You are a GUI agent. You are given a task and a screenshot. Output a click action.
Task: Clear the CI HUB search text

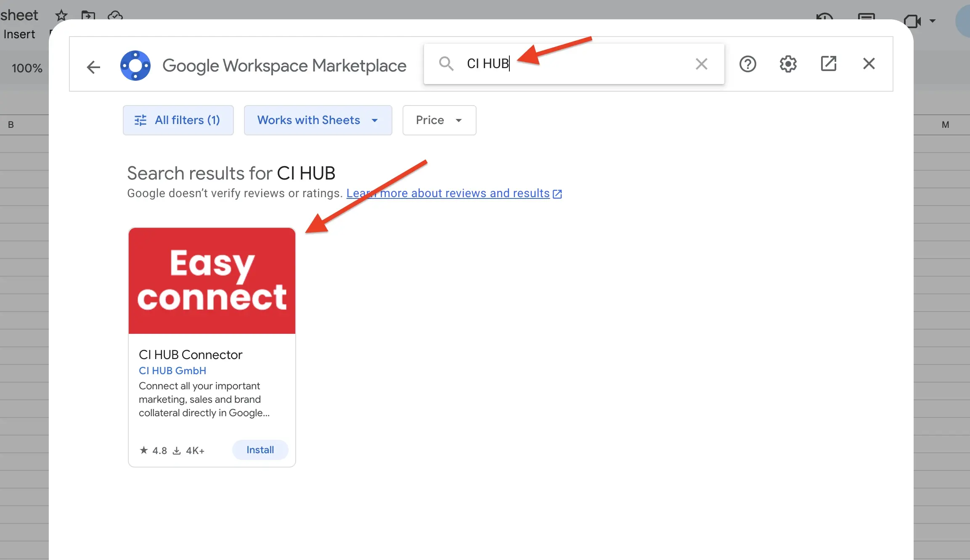click(701, 64)
